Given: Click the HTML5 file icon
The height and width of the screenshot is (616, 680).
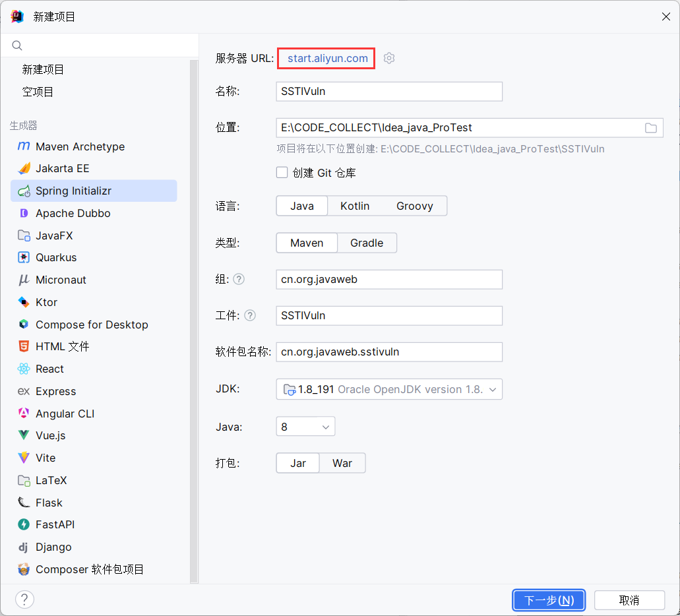Looking at the screenshot, I should point(24,346).
